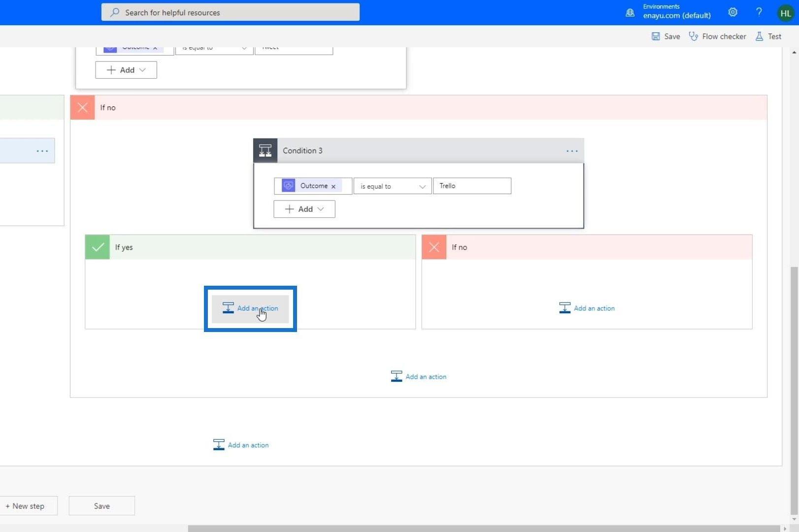Viewport: 799px width, 532px height.
Task: Open the Environments picker icon
Action: click(x=630, y=12)
